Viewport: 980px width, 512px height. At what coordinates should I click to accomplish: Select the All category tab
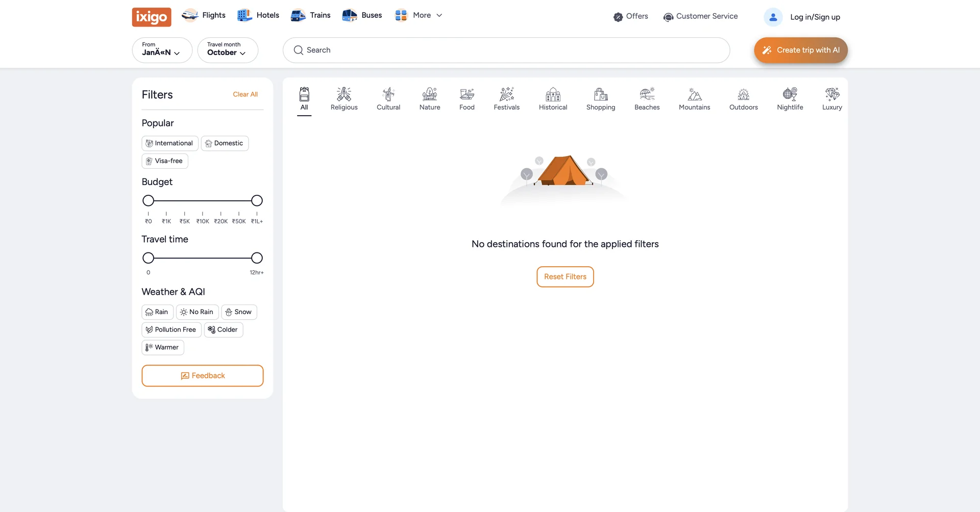click(x=304, y=99)
